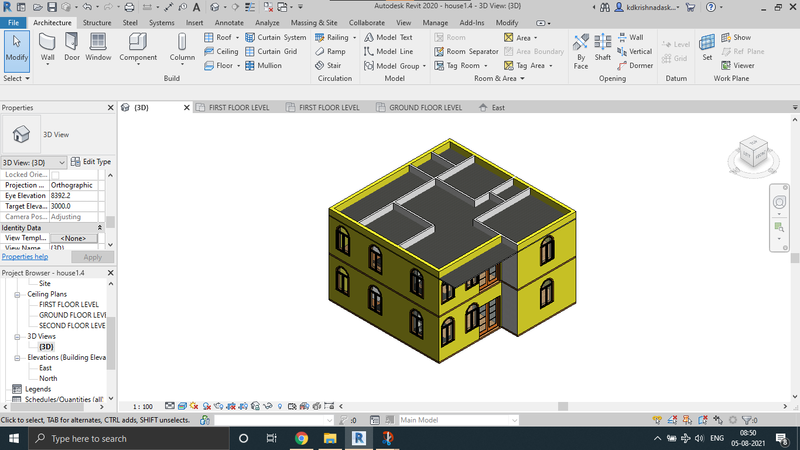This screenshot has width=800, height=450.
Task: Open the Component tool
Action: click(138, 48)
